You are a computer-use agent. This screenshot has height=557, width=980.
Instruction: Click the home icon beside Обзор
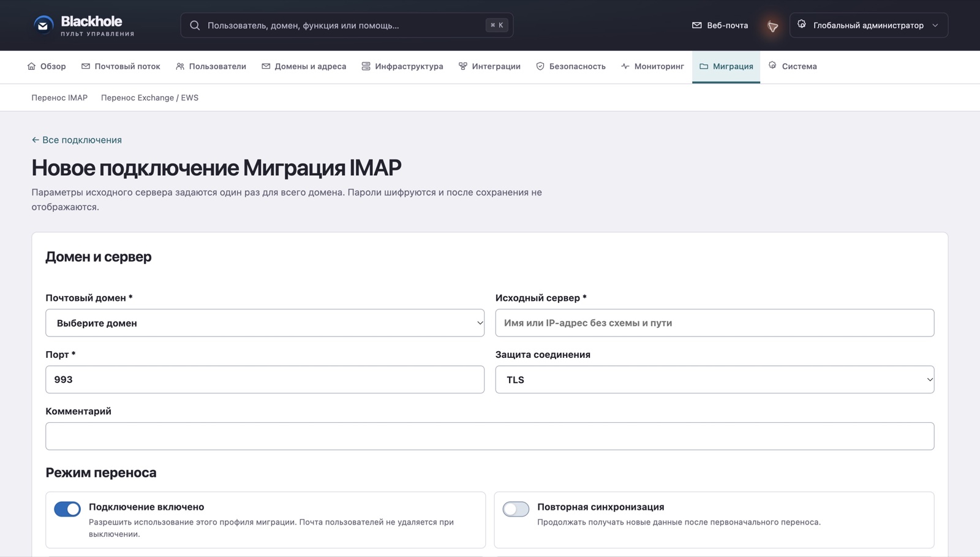[31, 66]
